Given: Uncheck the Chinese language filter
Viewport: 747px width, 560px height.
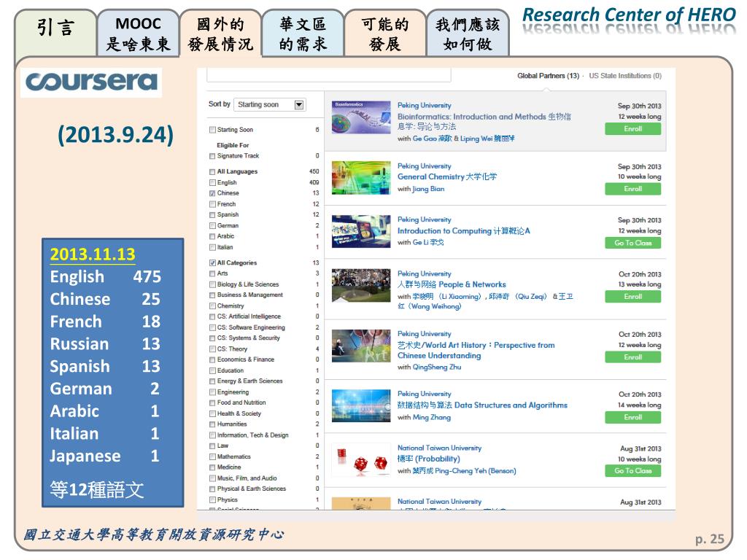Looking at the screenshot, I should point(212,193).
